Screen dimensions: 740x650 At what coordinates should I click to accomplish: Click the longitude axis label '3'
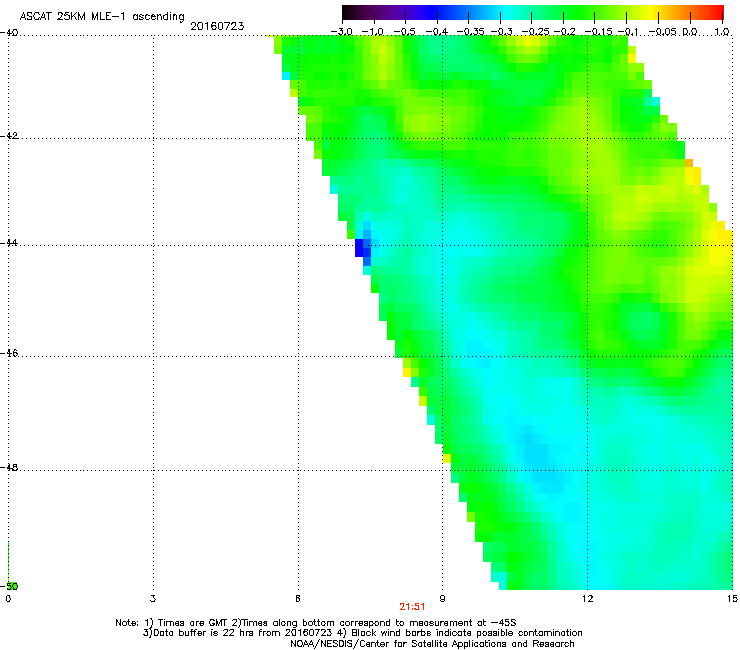coord(153,599)
